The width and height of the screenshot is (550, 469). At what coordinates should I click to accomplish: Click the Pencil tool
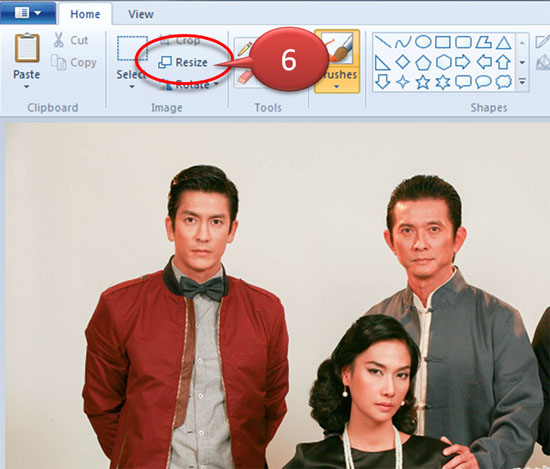pyautogui.click(x=244, y=49)
